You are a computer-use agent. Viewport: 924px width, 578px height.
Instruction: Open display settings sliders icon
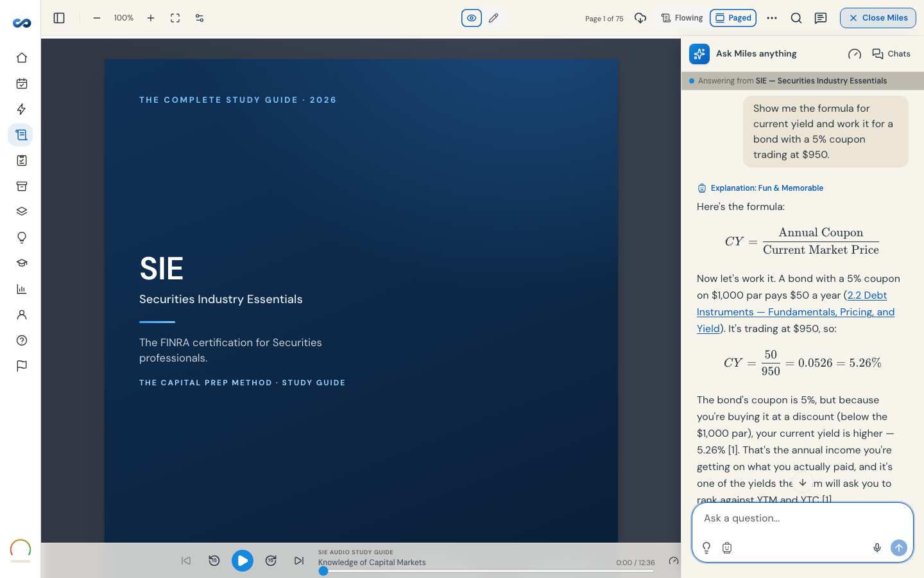pos(200,18)
